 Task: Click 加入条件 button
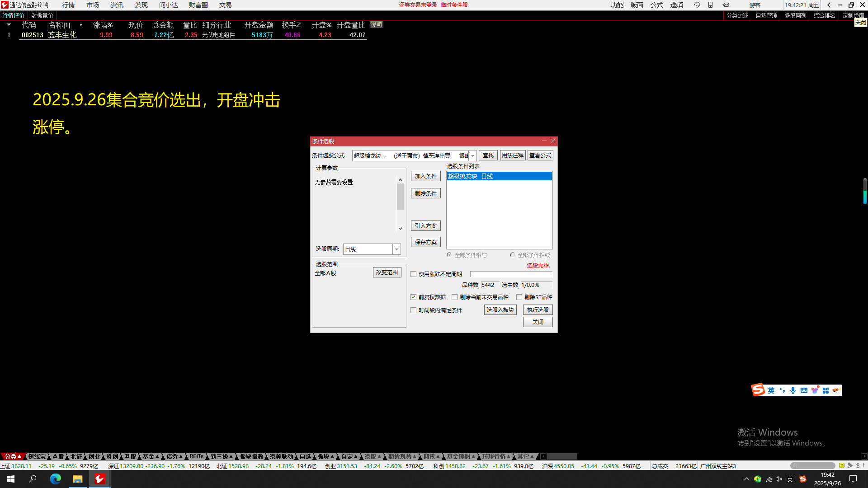pyautogui.click(x=425, y=176)
